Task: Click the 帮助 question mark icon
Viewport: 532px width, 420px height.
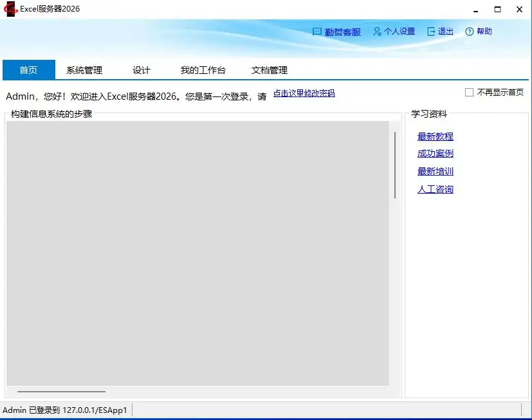Action: coord(469,32)
